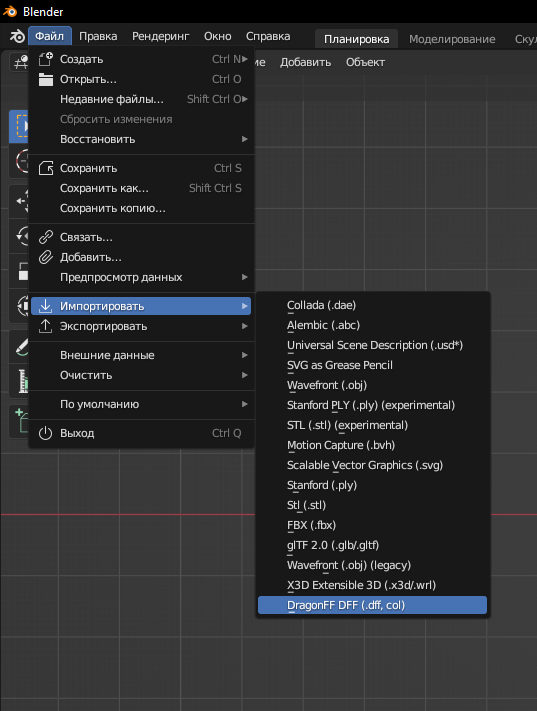Open the Правка menu
537x711 pixels.
point(98,36)
